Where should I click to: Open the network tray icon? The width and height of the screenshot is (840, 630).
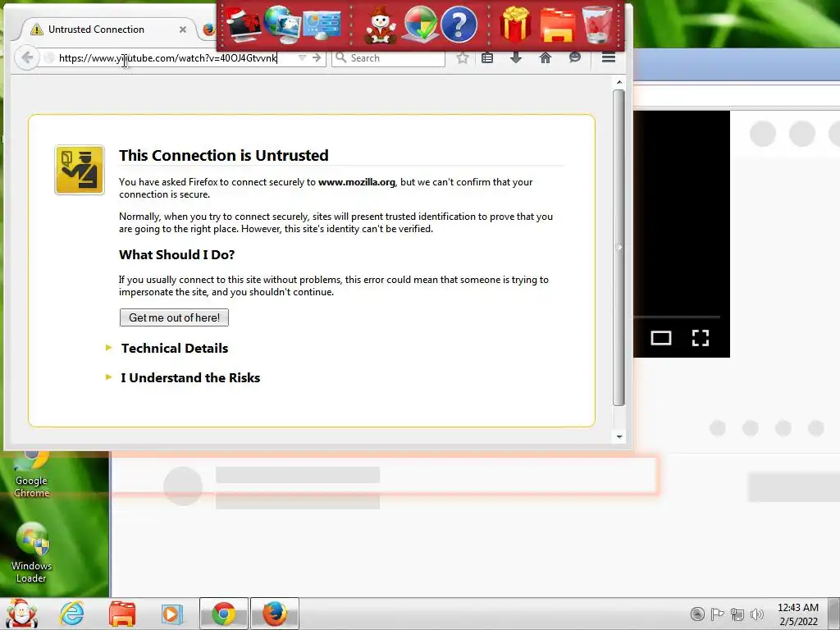pos(737,614)
